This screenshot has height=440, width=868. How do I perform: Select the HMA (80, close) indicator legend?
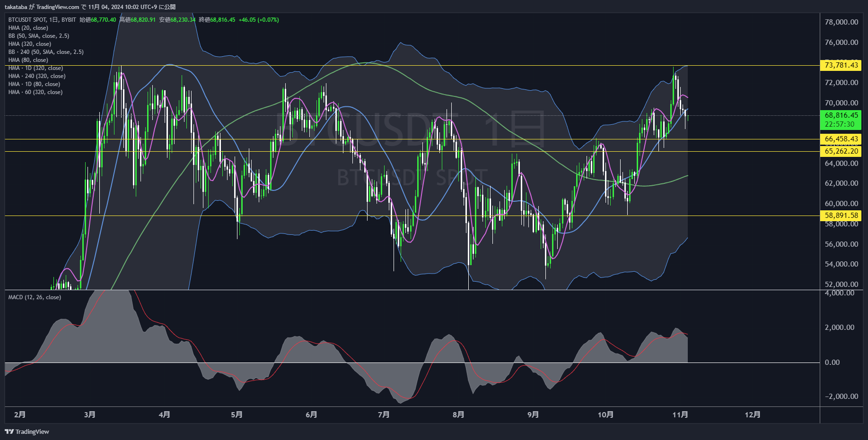point(28,60)
